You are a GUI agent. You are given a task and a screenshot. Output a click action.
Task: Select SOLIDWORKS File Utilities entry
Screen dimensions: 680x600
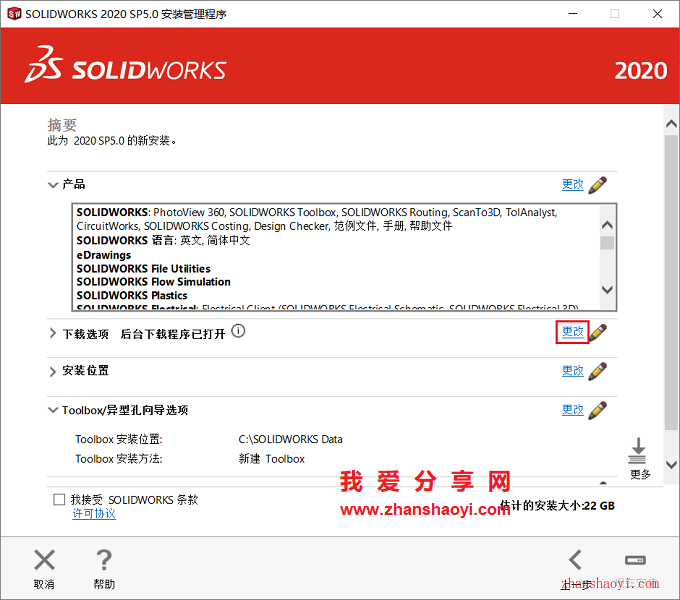[144, 269]
